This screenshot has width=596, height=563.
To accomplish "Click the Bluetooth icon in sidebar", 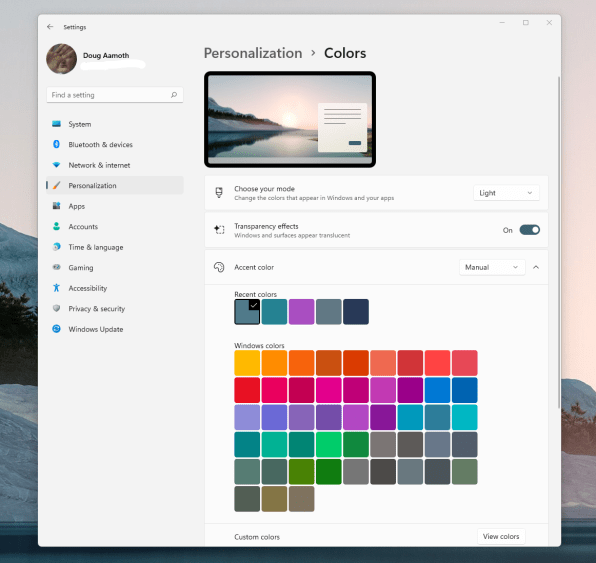I will point(57,144).
